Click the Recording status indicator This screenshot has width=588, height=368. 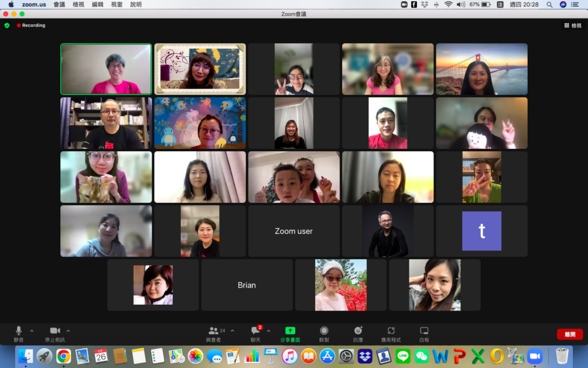[31, 25]
